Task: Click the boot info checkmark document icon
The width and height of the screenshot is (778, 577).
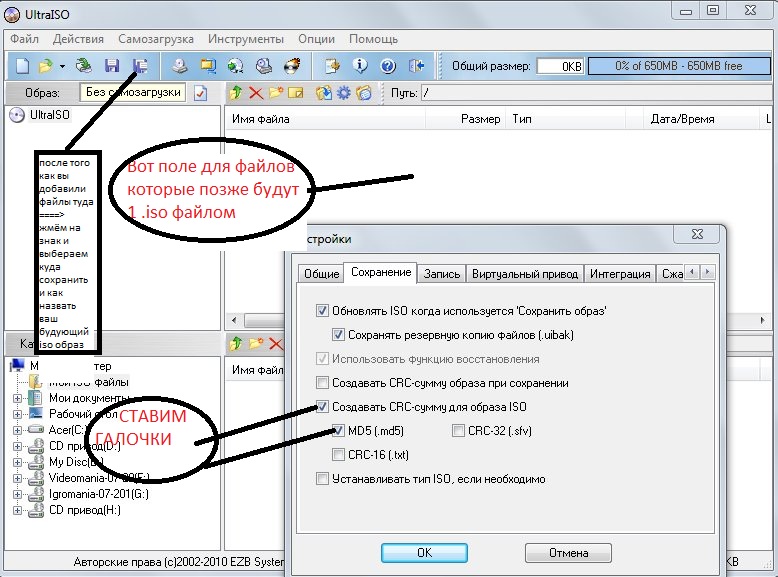Action: tap(200, 93)
